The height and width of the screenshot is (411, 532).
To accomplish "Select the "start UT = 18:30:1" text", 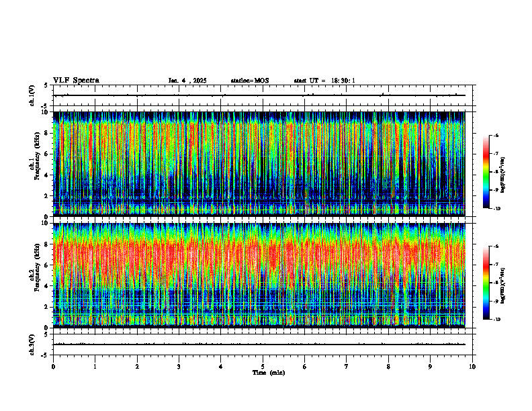I will 324,81.
